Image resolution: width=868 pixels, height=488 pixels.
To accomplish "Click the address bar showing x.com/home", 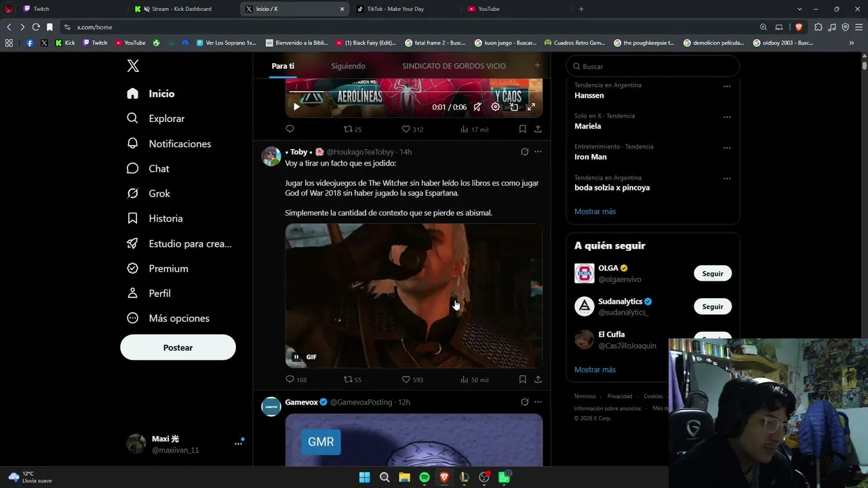I will coord(407,27).
